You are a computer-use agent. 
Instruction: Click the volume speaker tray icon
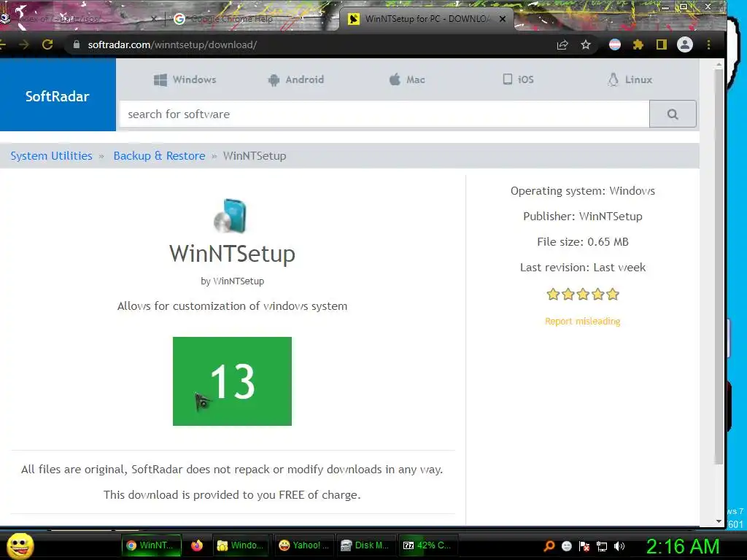(x=619, y=546)
